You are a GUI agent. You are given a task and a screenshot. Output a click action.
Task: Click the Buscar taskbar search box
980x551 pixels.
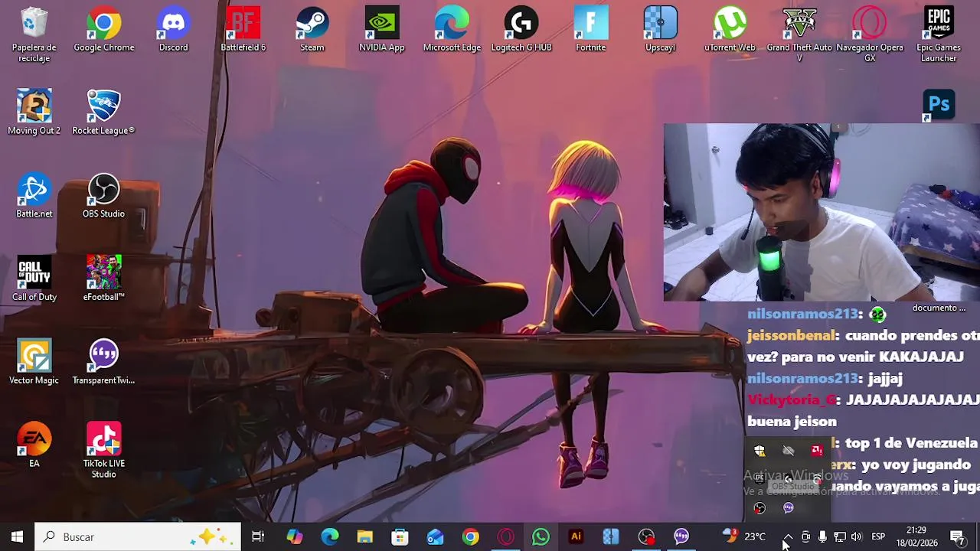(138, 537)
